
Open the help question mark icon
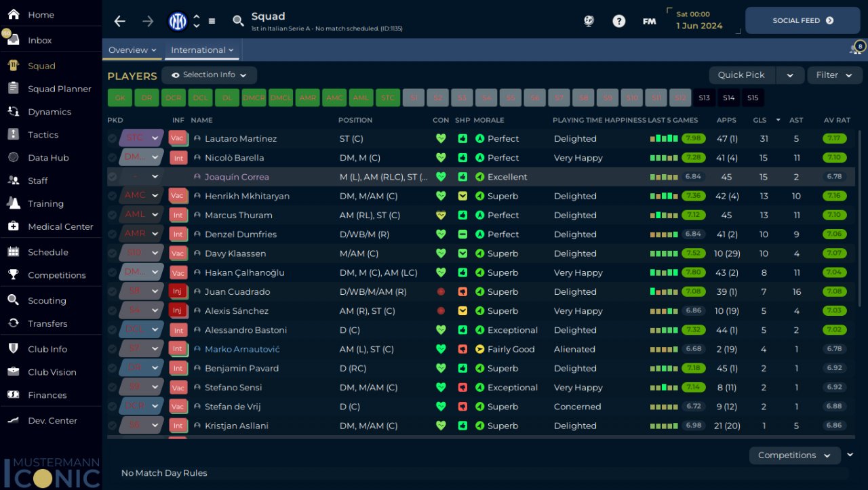click(x=618, y=21)
